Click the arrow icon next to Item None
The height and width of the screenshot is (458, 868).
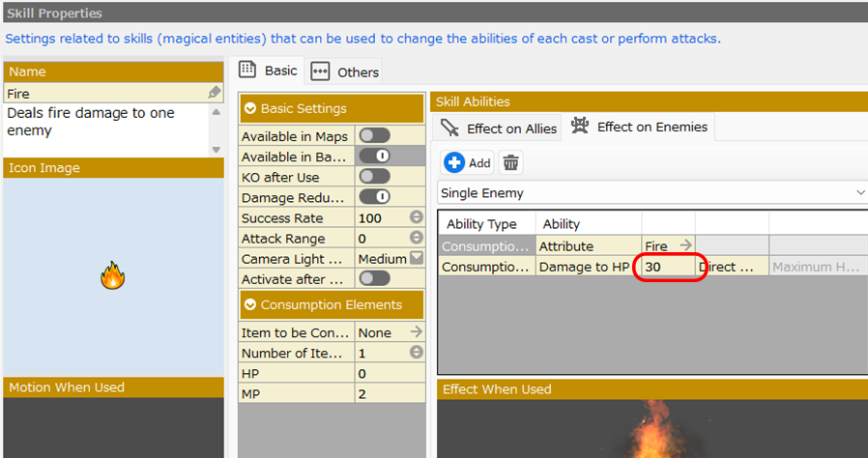416,332
